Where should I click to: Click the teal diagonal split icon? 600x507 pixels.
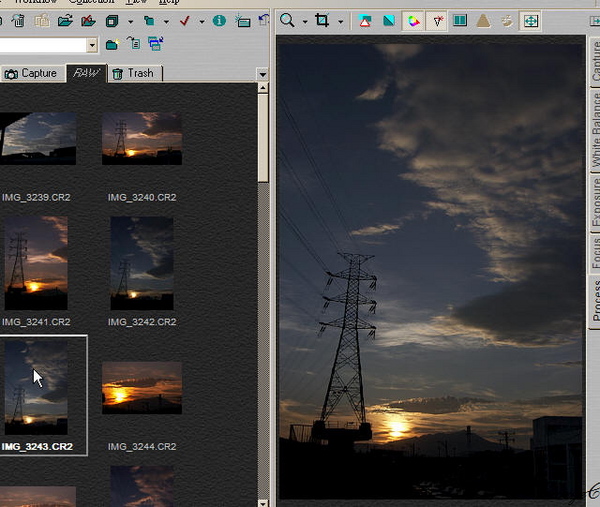click(389, 21)
